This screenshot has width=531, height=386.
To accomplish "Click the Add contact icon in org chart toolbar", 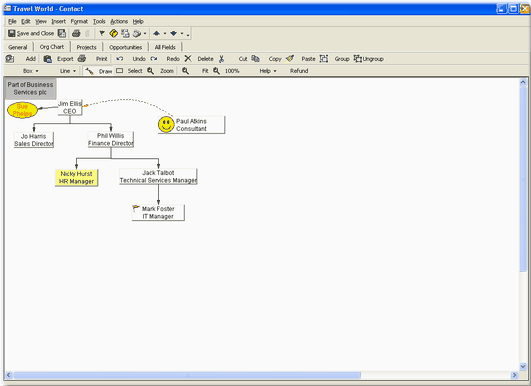I will tap(10, 59).
